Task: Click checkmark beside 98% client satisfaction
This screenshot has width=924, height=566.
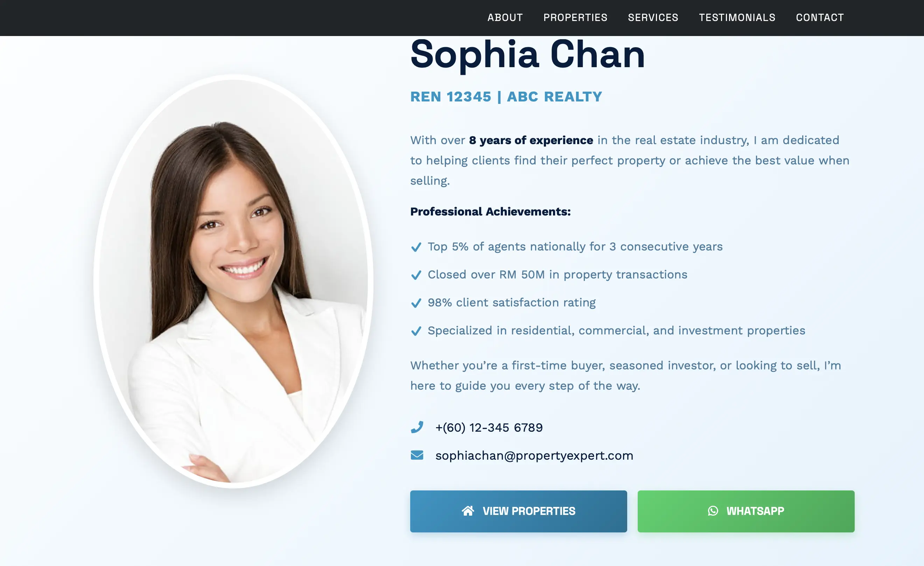Action: [x=416, y=303]
